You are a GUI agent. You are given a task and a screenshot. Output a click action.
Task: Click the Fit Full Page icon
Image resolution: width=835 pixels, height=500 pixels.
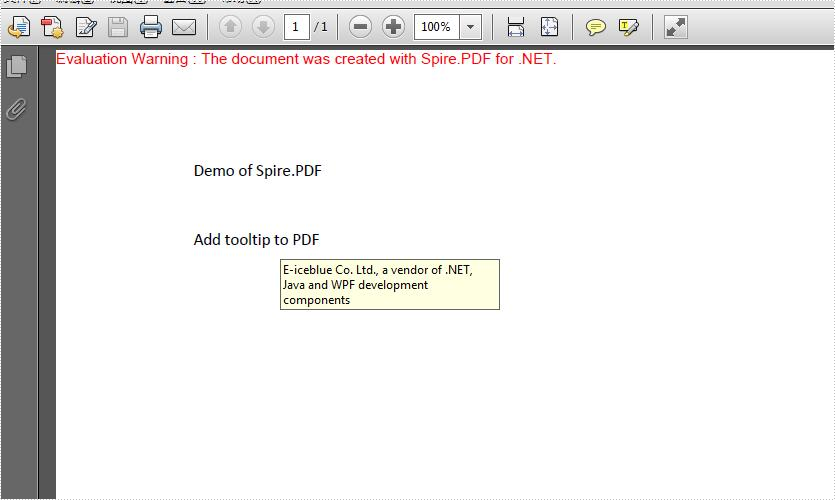(x=549, y=27)
